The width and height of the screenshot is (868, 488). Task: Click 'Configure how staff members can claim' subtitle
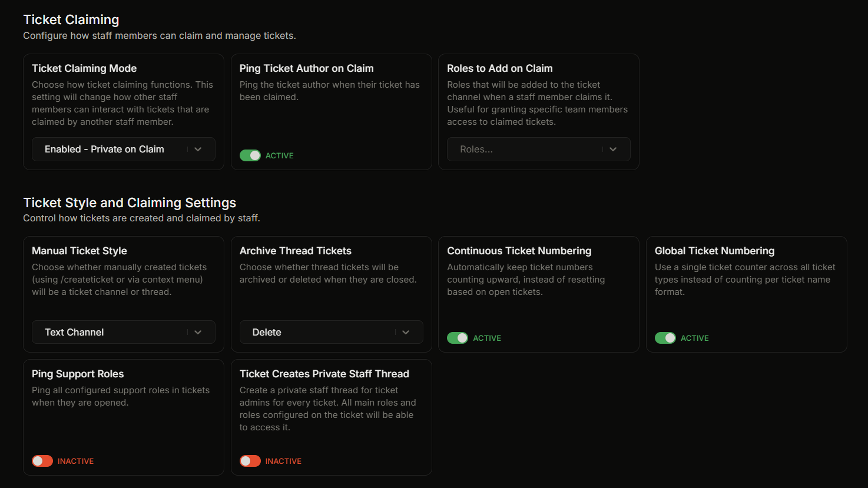160,36
